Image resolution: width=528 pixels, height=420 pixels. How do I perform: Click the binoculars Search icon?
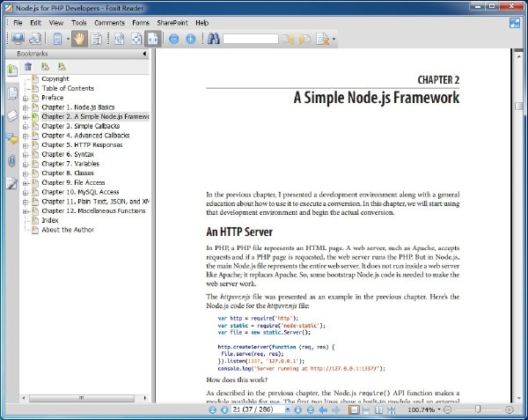pos(214,39)
